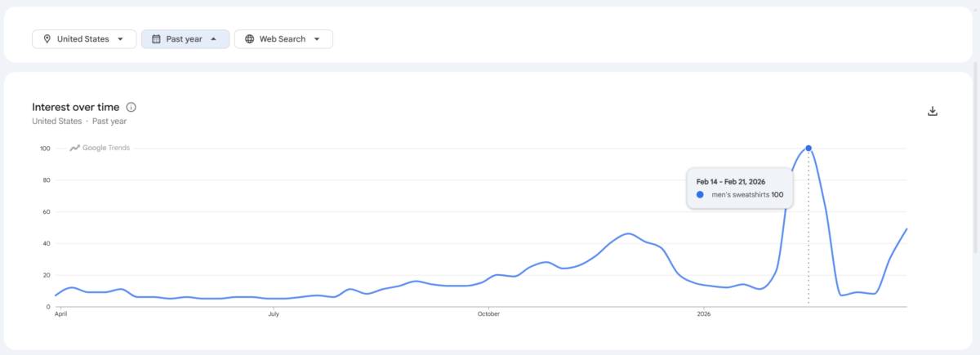
Task: Click the 2026 label on the x-axis
Action: pyautogui.click(x=704, y=313)
